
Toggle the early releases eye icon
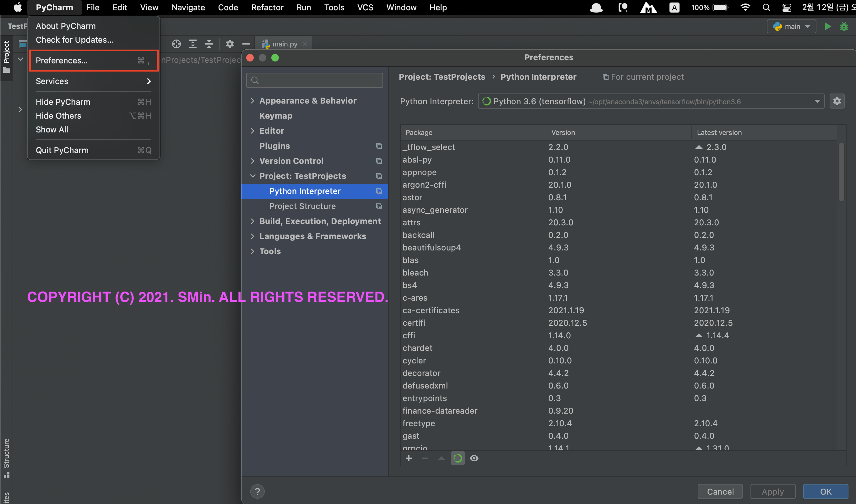coord(474,458)
